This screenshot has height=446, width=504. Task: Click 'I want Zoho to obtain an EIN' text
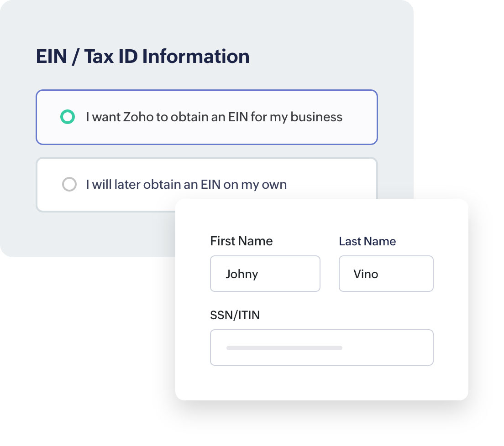click(214, 117)
